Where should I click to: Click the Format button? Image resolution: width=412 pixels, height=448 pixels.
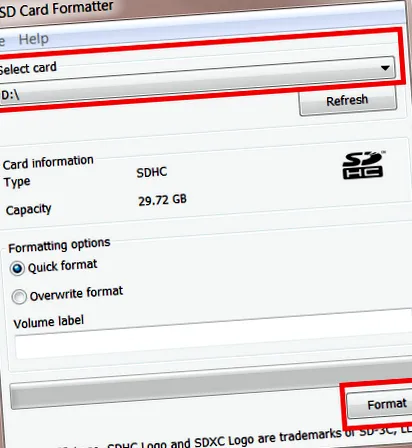point(379,404)
